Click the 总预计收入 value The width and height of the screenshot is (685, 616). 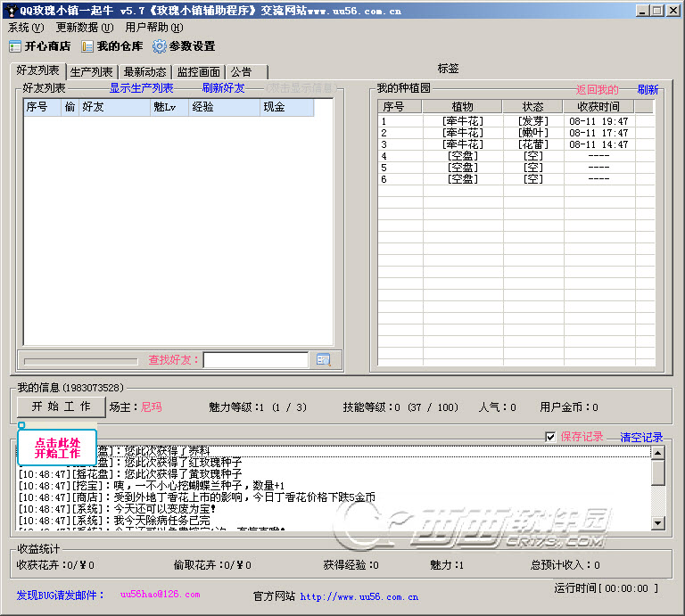[x=597, y=565]
